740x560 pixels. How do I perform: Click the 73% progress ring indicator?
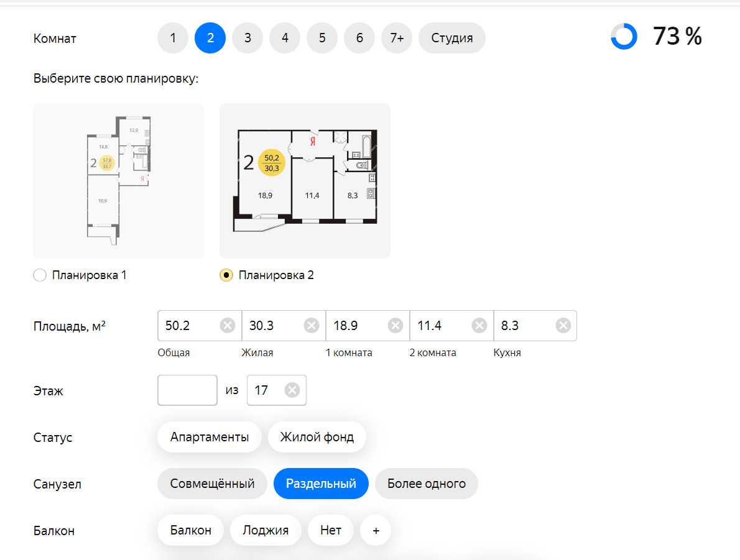[x=624, y=37]
